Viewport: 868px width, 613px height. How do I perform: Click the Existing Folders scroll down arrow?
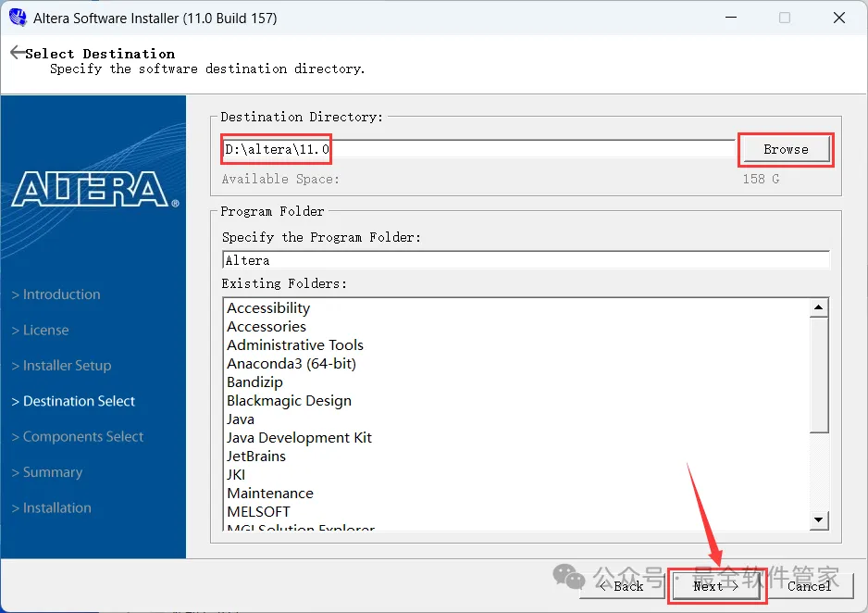click(818, 519)
